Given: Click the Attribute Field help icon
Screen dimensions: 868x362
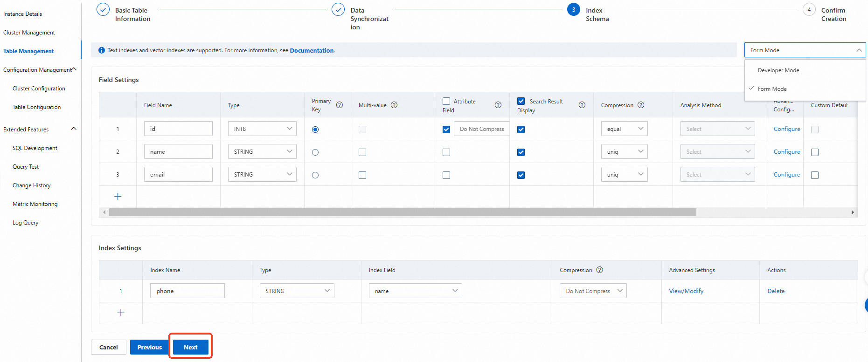Looking at the screenshot, I should 498,105.
